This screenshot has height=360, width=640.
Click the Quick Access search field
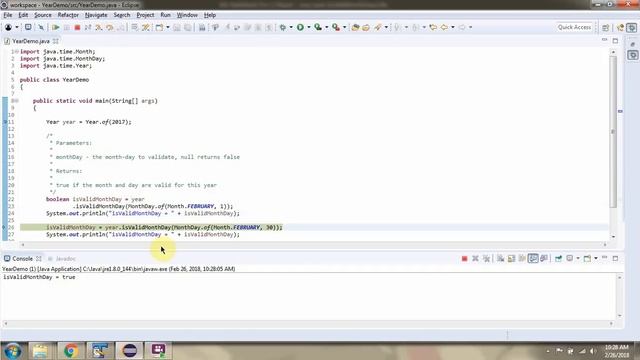click(x=574, y=27)
